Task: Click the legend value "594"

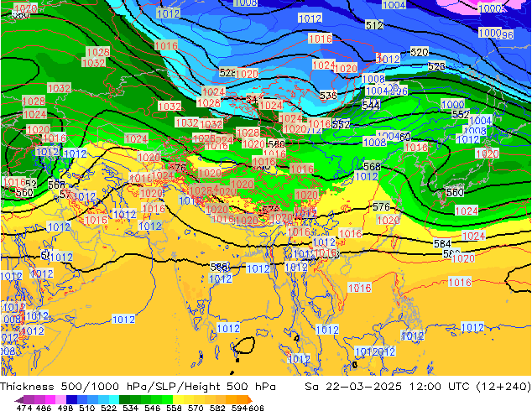Action: pyautogui.click(x=239, y=408)
